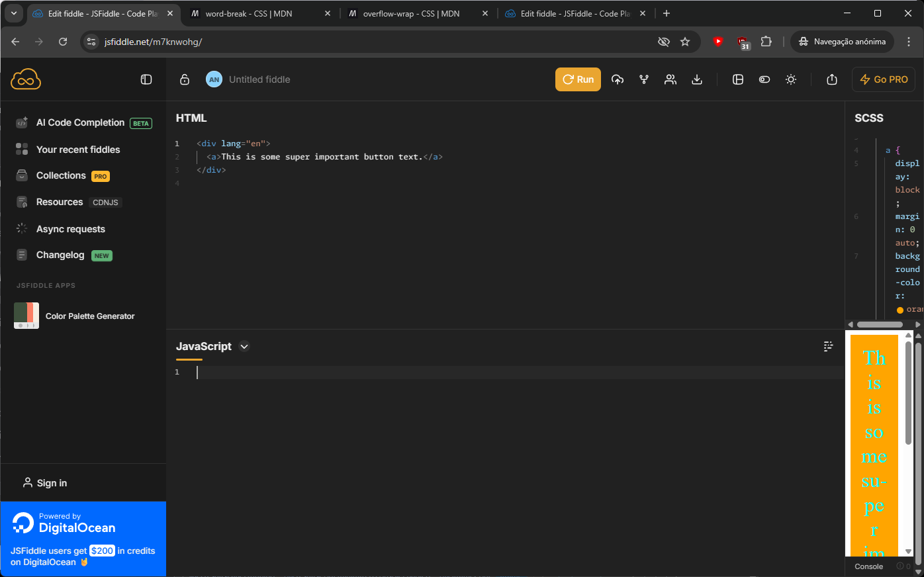This screenshot has height=577, width=924.
Task: Click the Go PRO button
Action: 884,79
